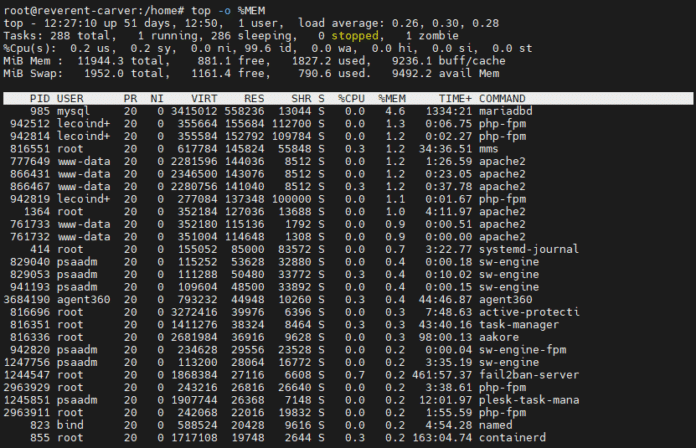Select the systemd-journal command text
This screenshot has width=696, height=448.
pos(529,249)
